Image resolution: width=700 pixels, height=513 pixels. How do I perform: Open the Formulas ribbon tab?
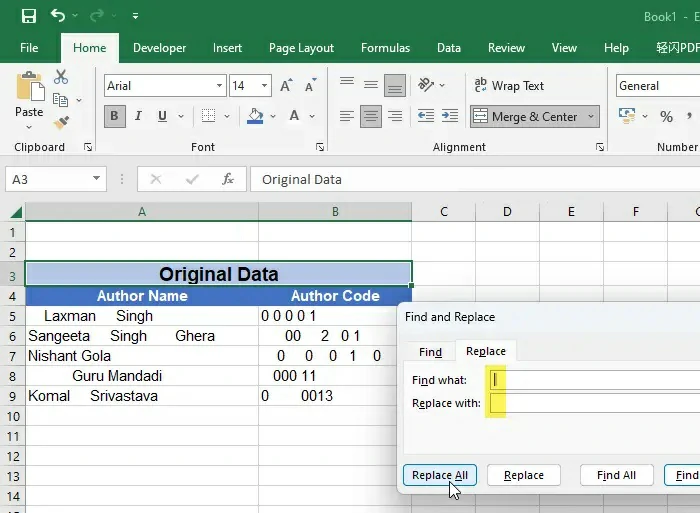[x=385, y=48]
